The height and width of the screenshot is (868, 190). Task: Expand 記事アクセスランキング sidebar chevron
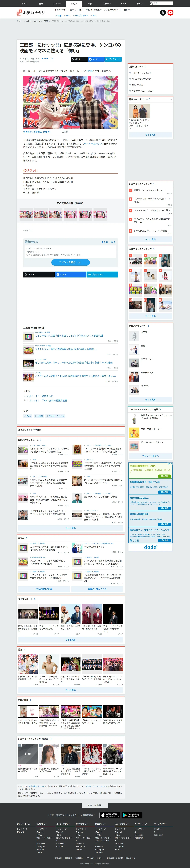(154, 184)
